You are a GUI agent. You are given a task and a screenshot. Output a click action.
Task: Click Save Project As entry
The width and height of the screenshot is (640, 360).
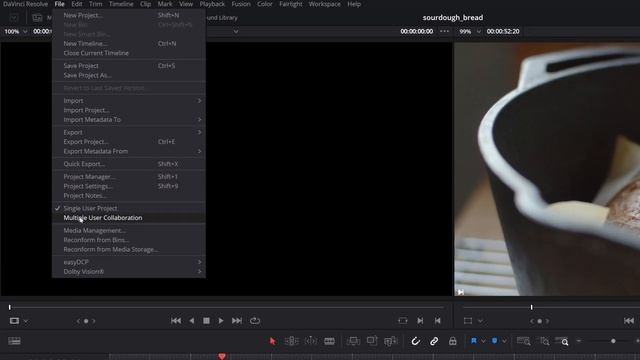(x=129, y=75)
